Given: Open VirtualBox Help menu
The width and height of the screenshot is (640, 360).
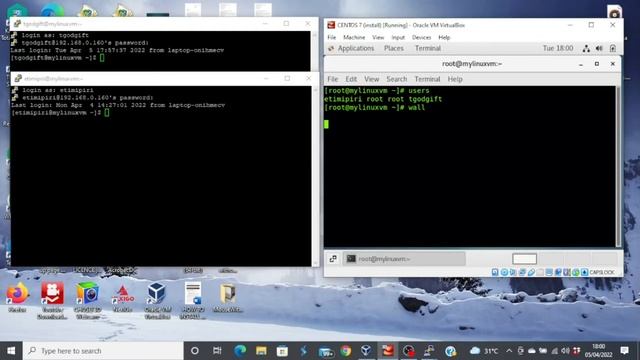Looking at the screenshot, I should point(444,37).
